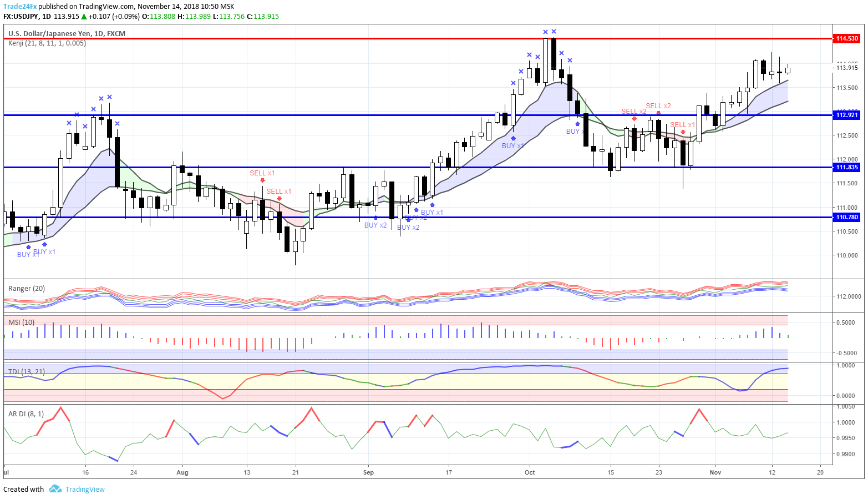Click the closing value C:113.915 in header
The image size is (868, 499).
[262, 16]
